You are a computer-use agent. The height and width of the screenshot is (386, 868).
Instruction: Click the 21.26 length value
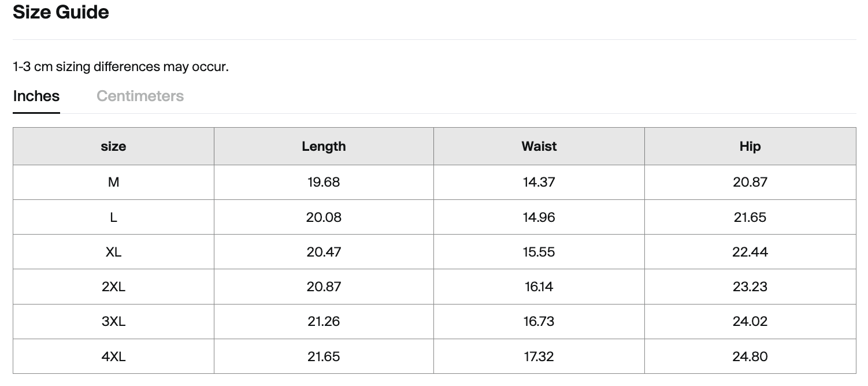[x=324, y=321]
